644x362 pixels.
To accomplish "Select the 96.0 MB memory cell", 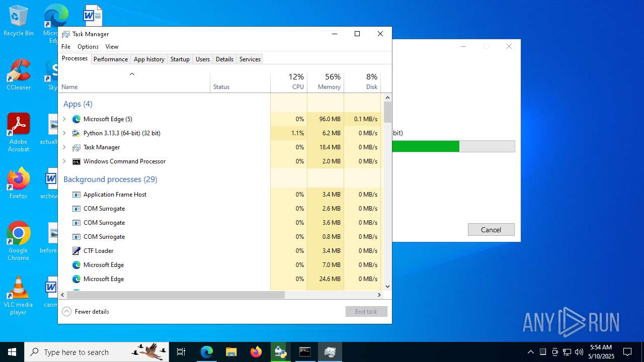I will [326, 119].
